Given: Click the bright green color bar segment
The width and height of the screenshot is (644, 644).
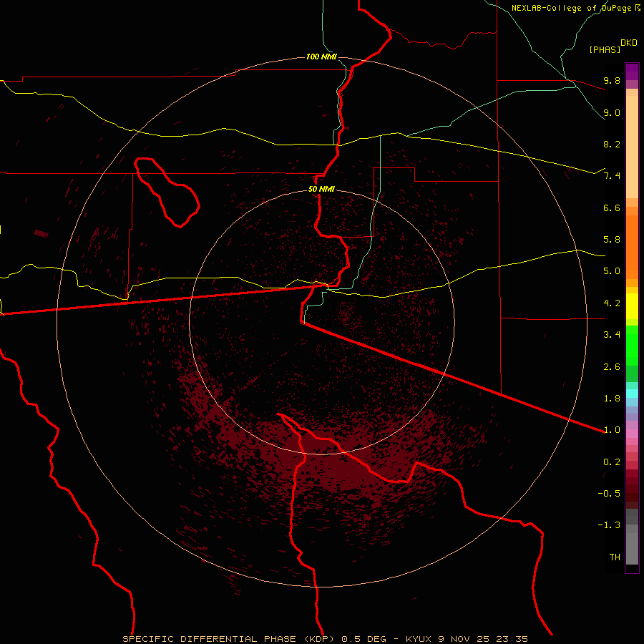Looking at the screenshot, I should (632, 346).
